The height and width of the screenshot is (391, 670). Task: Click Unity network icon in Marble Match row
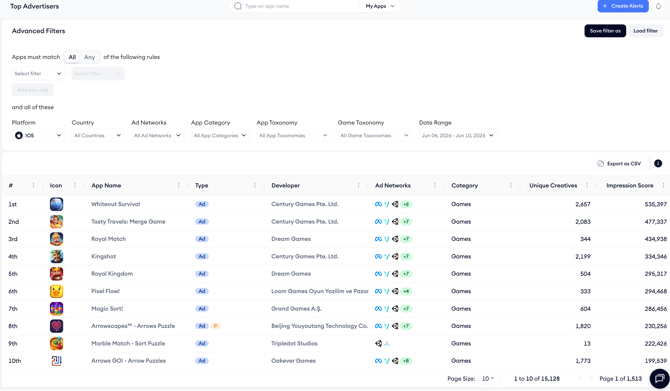point(378,344)
